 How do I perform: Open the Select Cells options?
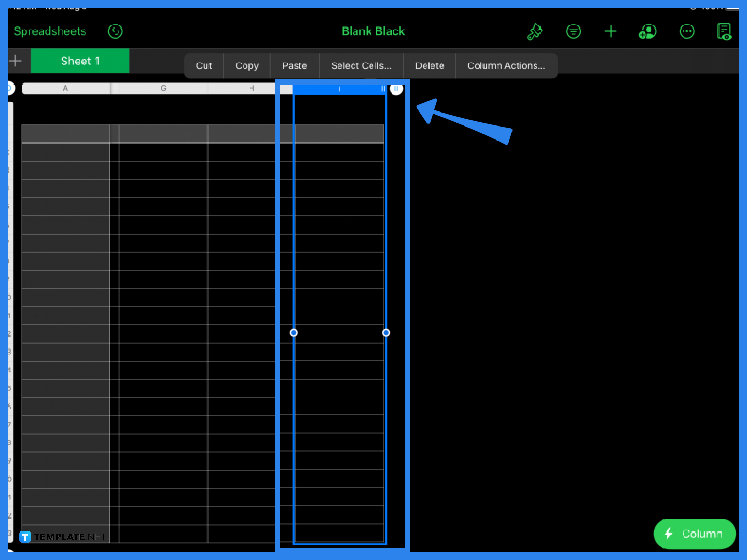361,65
